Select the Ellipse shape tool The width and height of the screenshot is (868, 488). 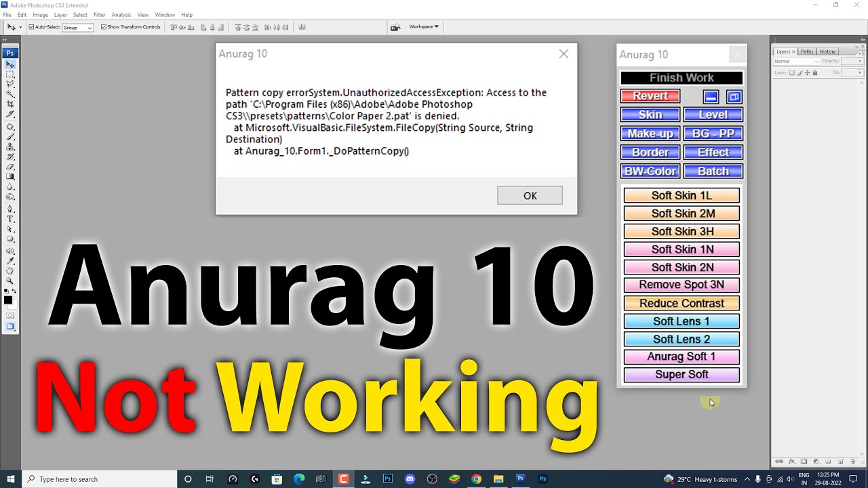coord(10,239)
